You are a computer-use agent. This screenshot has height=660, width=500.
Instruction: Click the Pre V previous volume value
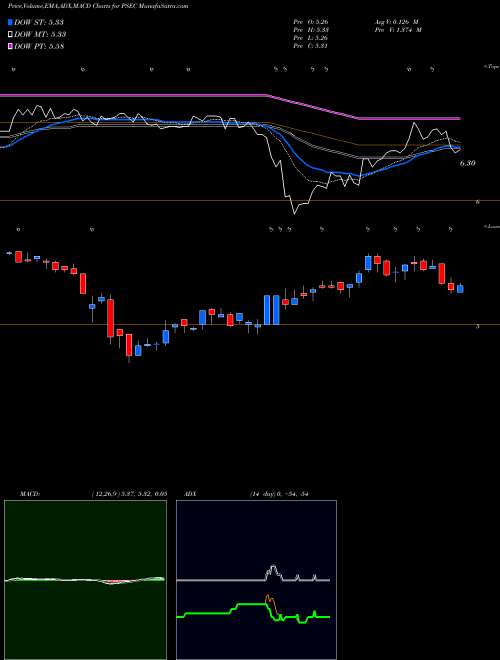click(397, 30)
